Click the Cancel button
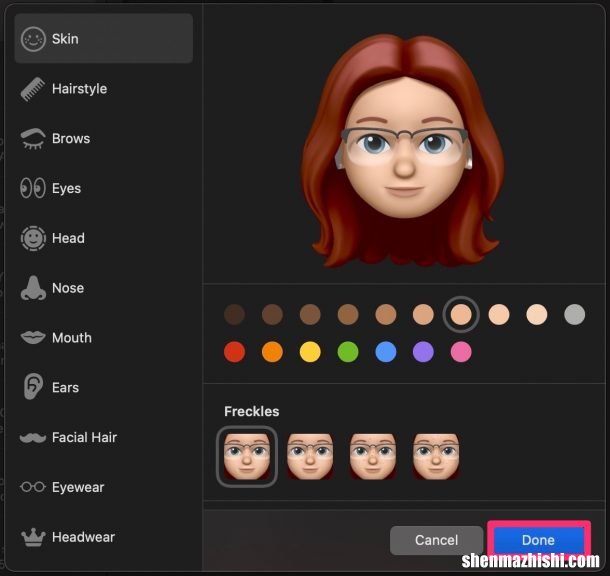This screenshot has width=610, height=576. 436,540
